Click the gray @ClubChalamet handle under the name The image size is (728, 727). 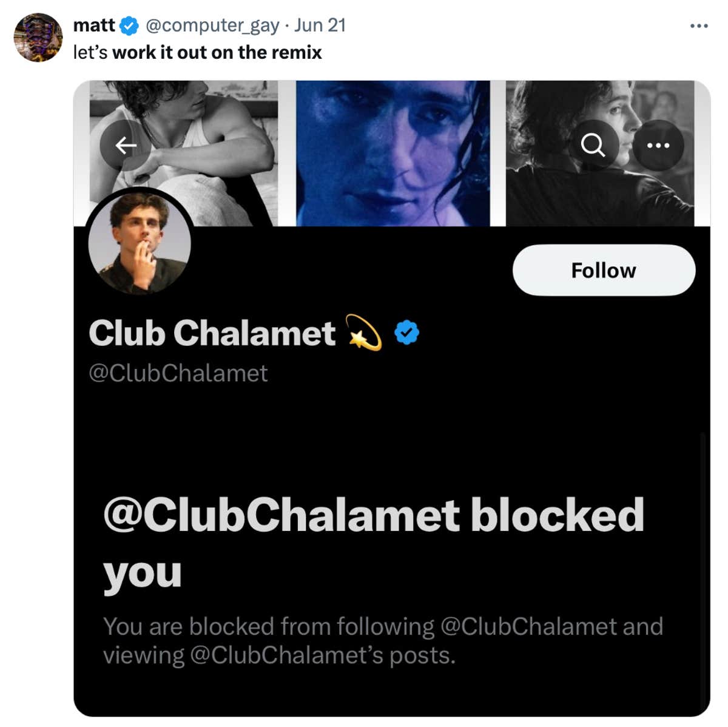tap(178, 373)
